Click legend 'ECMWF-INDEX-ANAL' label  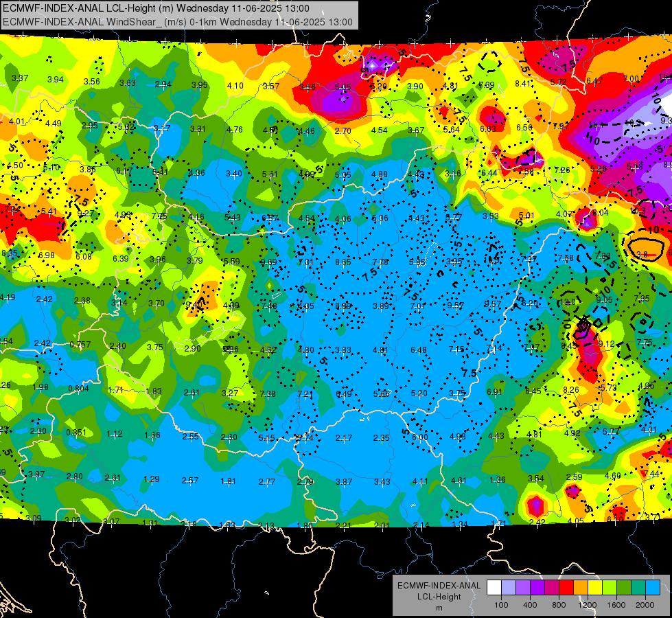coord(439,586)
